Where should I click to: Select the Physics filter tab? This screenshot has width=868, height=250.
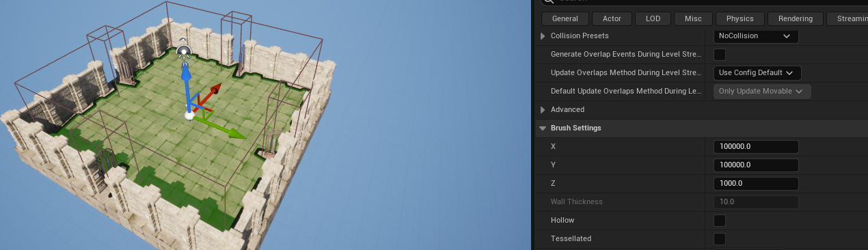tap(740, 18)
